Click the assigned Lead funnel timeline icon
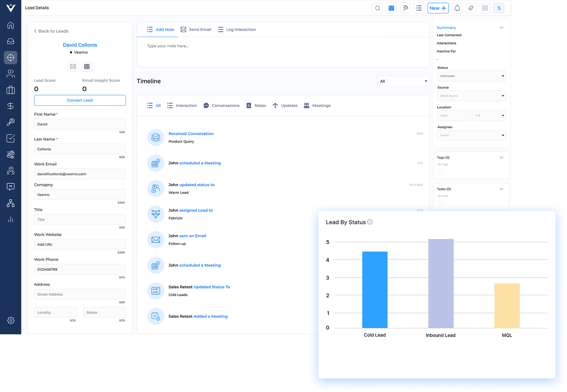567x392 pixels. 156,214
